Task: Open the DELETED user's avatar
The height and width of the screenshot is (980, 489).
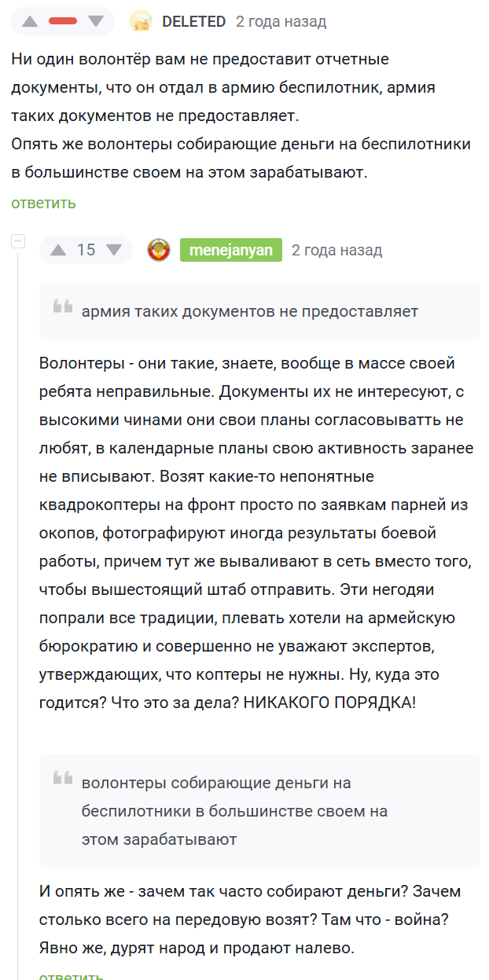Action: pos(141,21)
